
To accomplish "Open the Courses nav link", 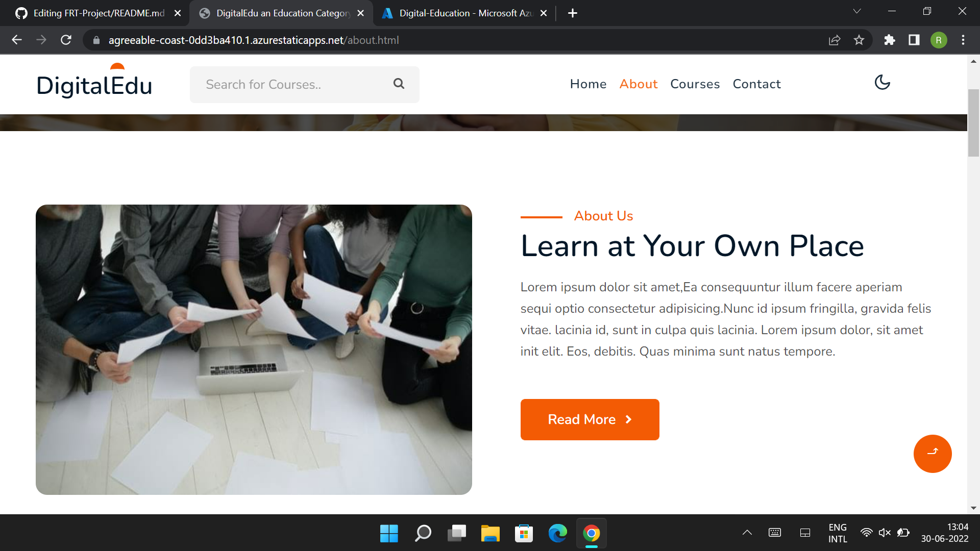I will (x=695, y=84).
